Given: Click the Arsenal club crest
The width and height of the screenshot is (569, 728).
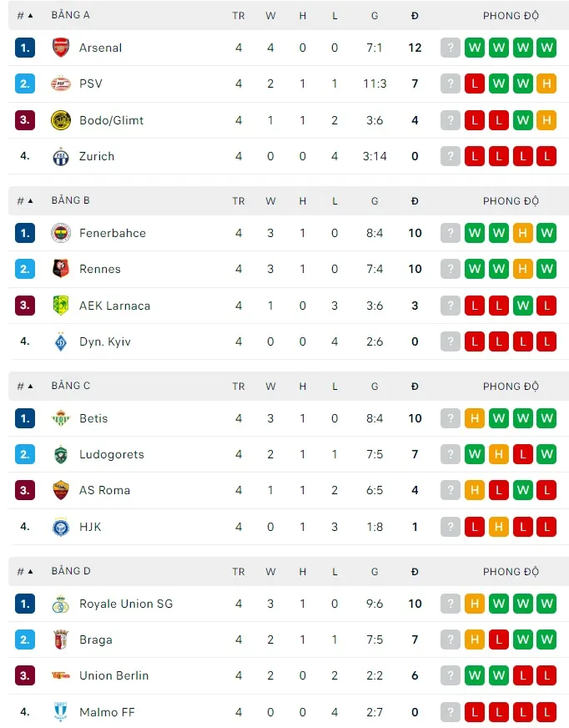Looking at the screenshot, I should 59,48.
